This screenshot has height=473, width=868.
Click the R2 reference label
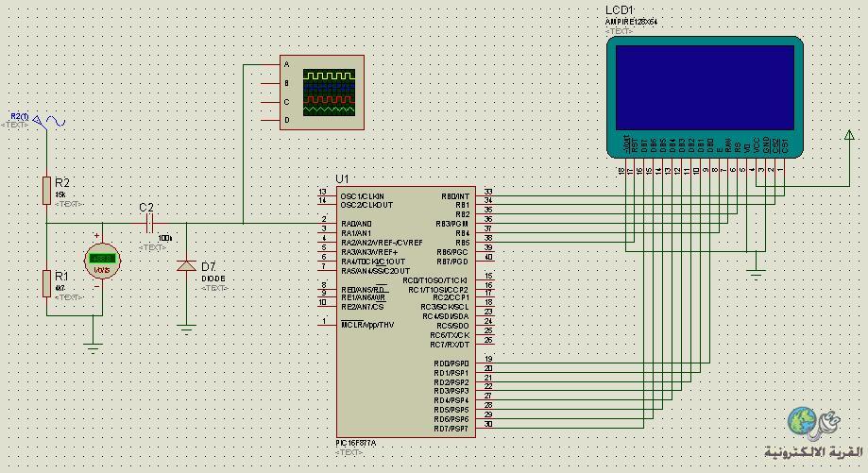click(x=62, y=182)
